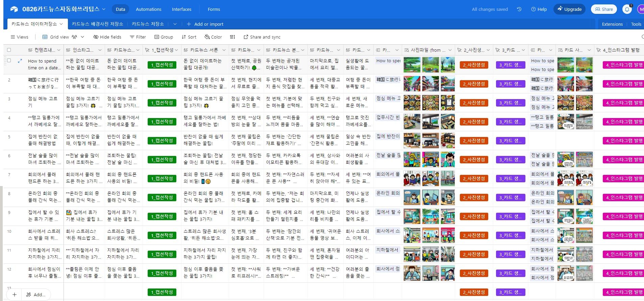644x301 pixels.
Task: Run the 1_캡션작성 button in row 5
Action: tap(162, 141)
